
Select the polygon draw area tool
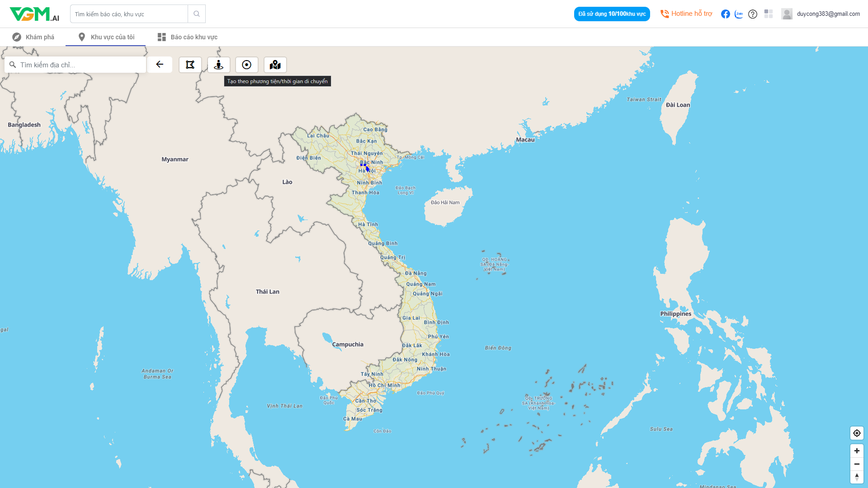click(190, 65)
